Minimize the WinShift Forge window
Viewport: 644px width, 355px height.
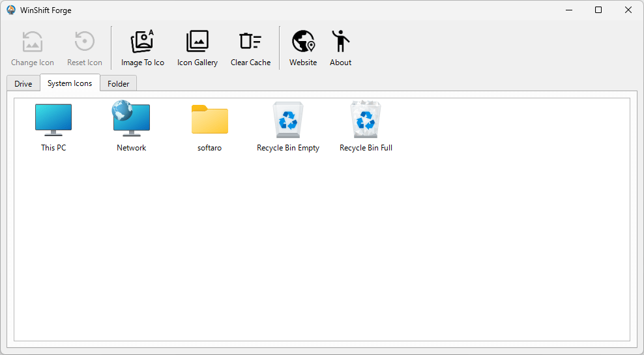(568, 10)
